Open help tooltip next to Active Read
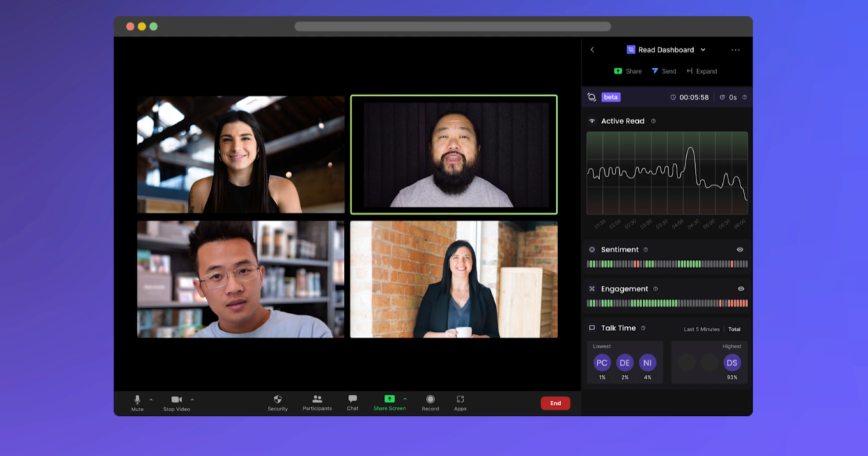 (x=654, y=121)
